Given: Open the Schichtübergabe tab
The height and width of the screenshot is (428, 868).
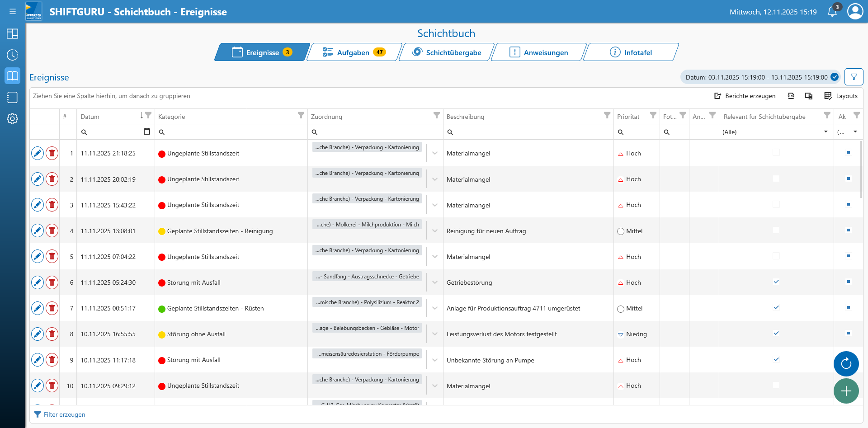Looking at the screenshot, I should pos(447,52).
